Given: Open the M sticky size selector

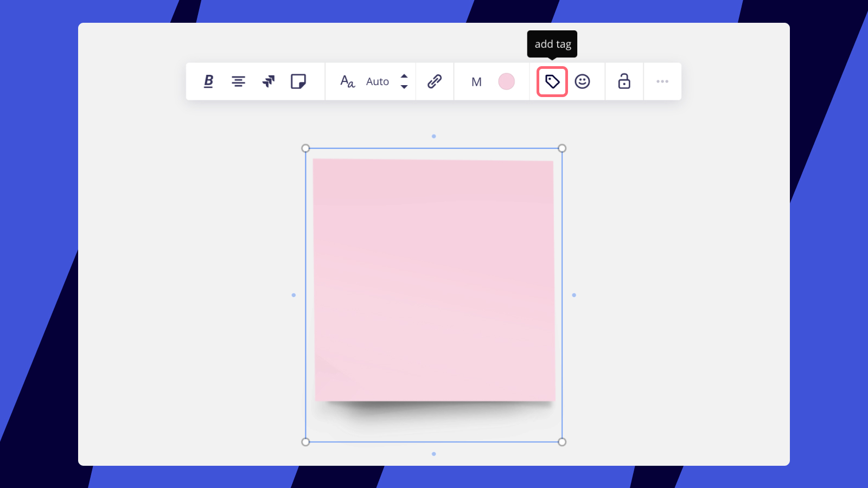Looking at the screenshot, I should point(476,82).
